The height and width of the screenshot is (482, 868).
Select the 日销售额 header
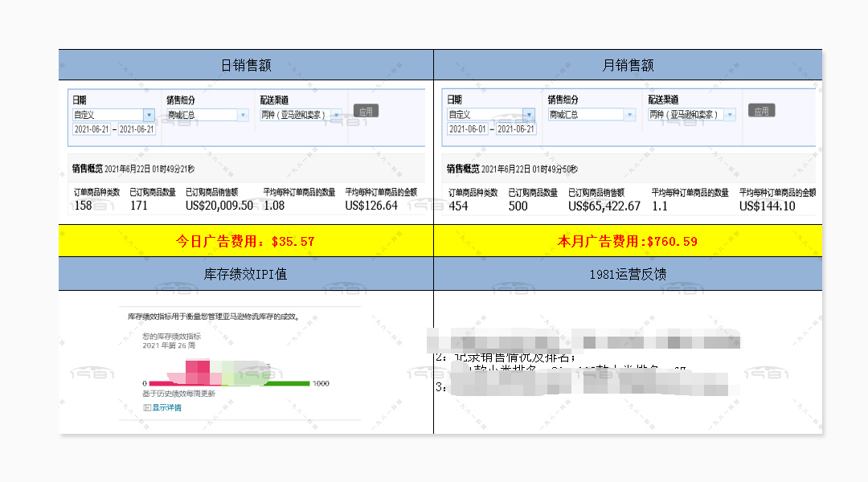coord(247,65)
